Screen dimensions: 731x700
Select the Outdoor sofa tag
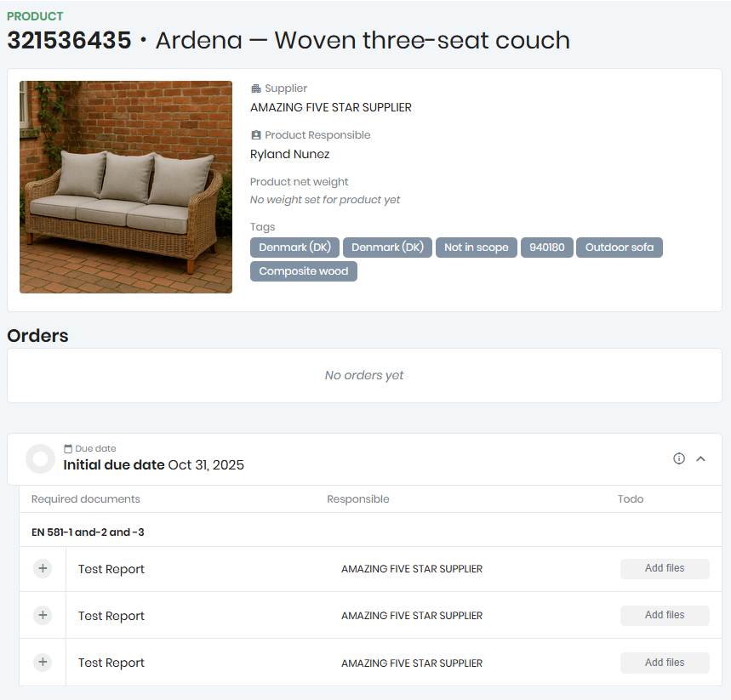pos(620,247)
